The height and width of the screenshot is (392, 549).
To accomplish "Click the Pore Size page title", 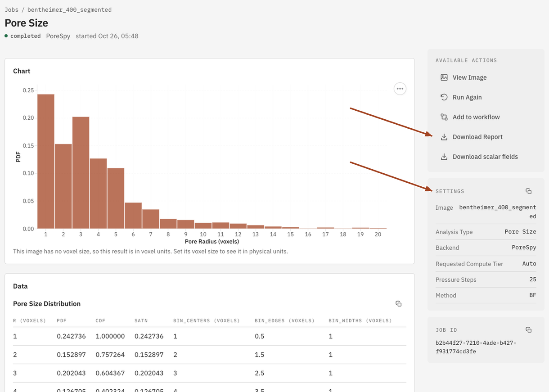I will point(26,23).
